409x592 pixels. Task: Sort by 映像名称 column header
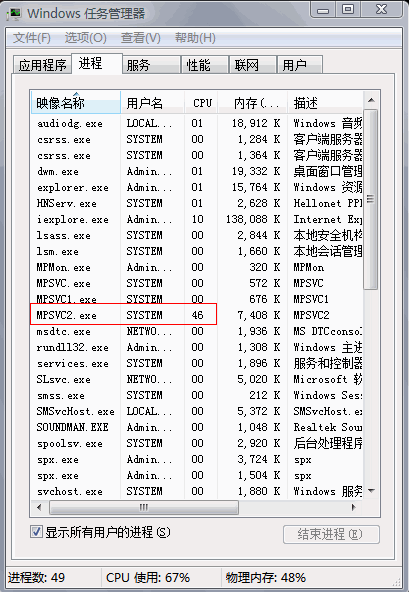pos(76,103)
